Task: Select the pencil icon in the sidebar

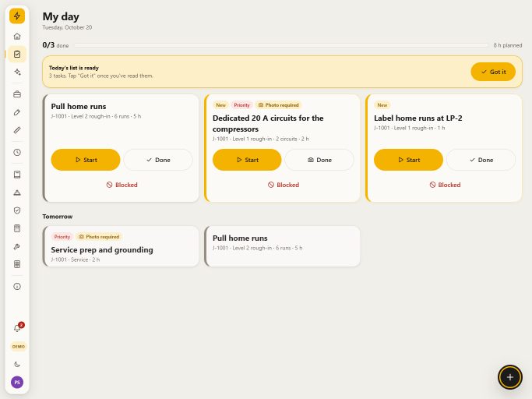Action: pyautogui.click(x=17, y=112)
